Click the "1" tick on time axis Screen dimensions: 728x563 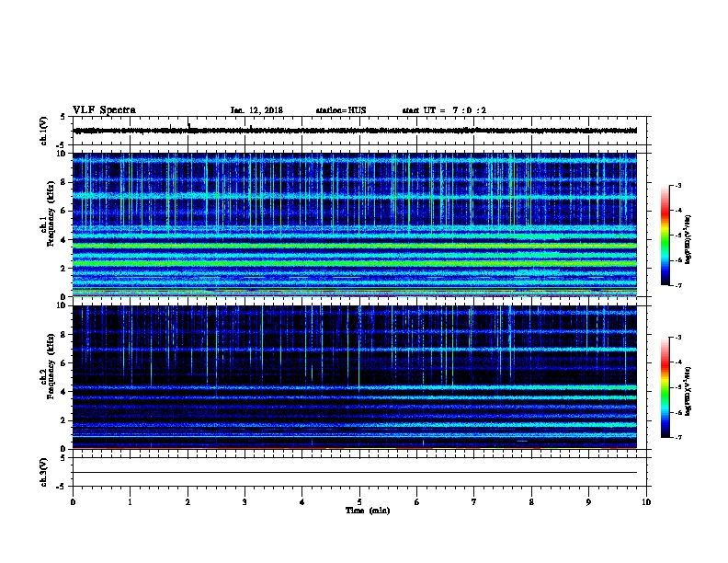[x=130, y=502]
